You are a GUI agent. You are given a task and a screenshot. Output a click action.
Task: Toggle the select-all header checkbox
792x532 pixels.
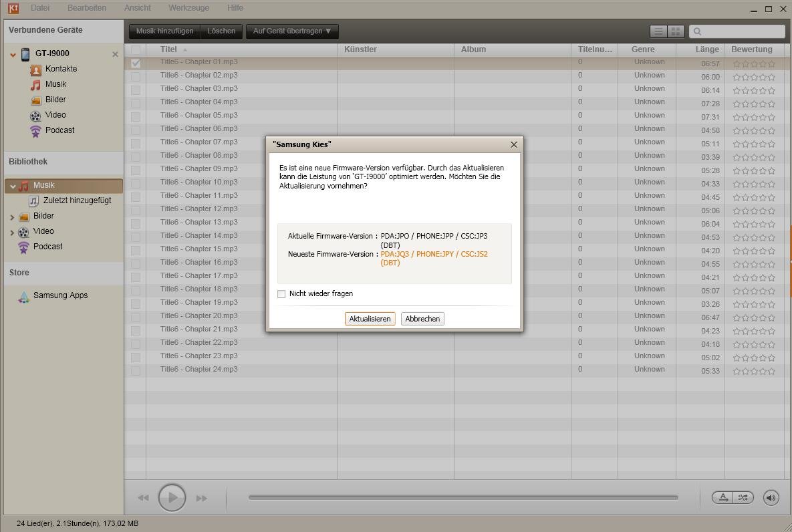[x=136, y=50]
